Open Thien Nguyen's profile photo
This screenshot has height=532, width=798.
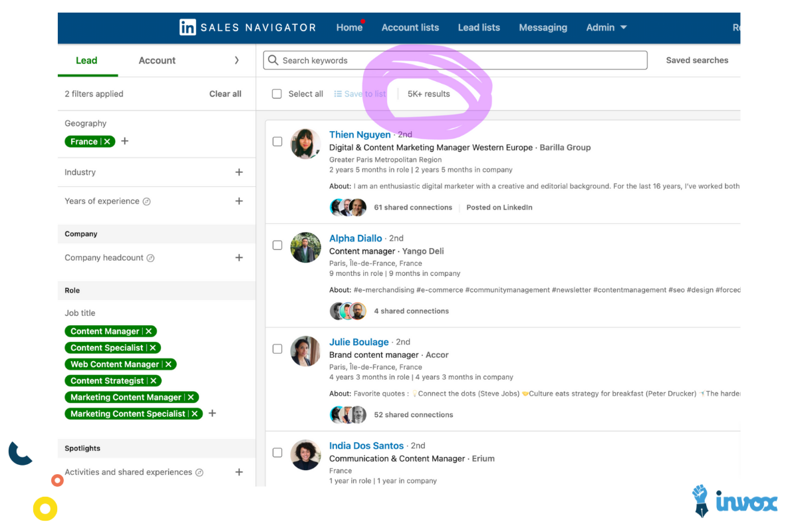click(x=306, y=144)
